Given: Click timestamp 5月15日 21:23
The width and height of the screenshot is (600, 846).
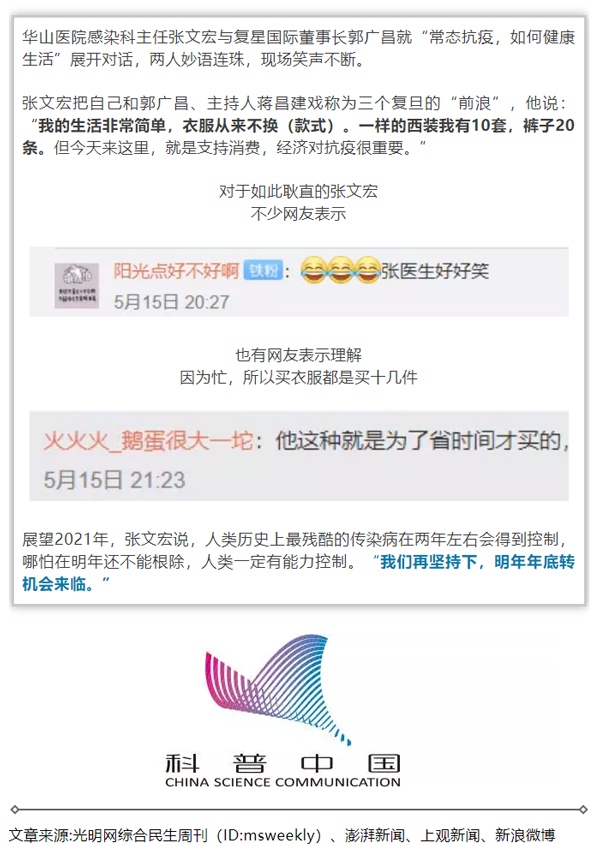Looking at the screenshot, I should (x=114, y=480).
